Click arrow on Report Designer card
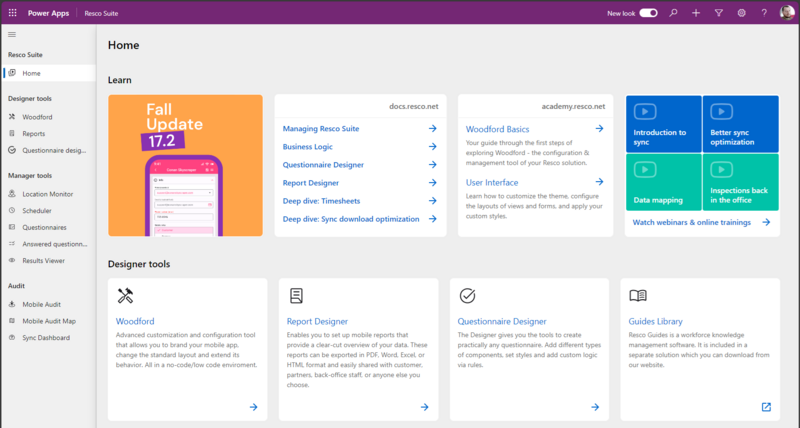This screenshot has height=428, width=800. click(x=424, y=407)
